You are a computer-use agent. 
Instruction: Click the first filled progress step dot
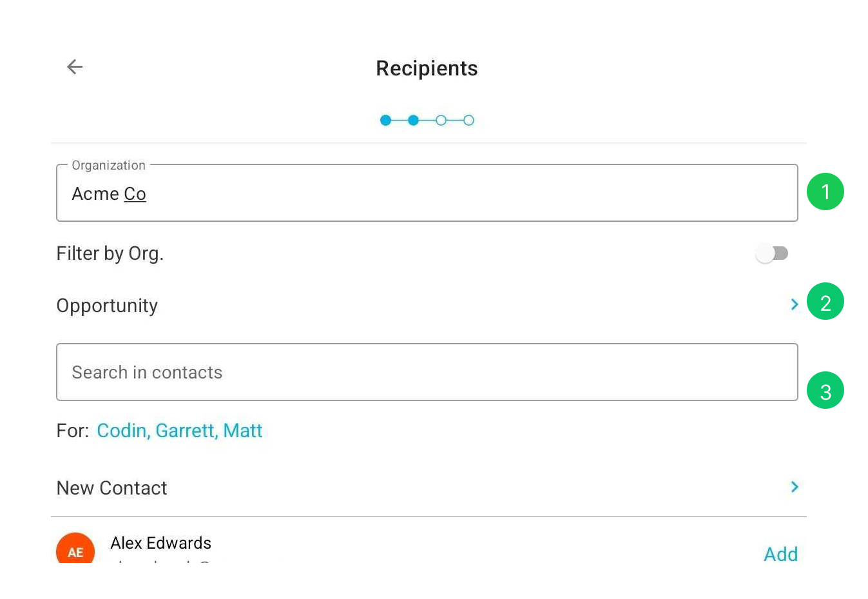point(385,120)
